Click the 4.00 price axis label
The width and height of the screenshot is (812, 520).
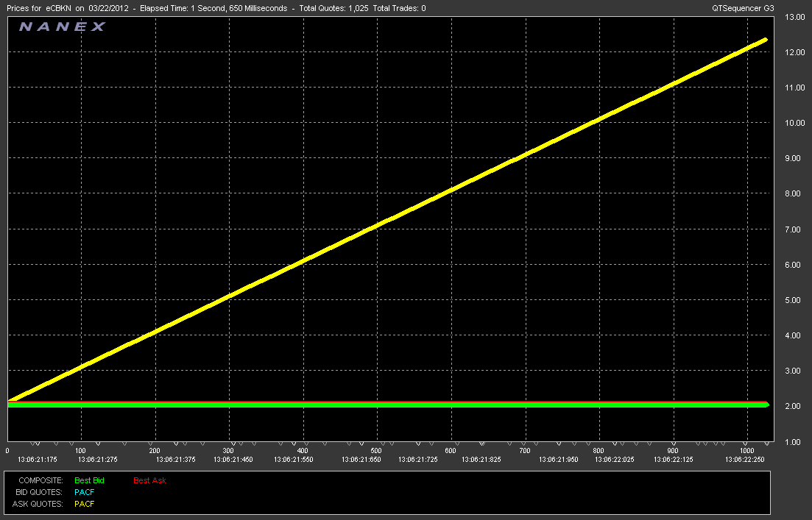[793, 335]
